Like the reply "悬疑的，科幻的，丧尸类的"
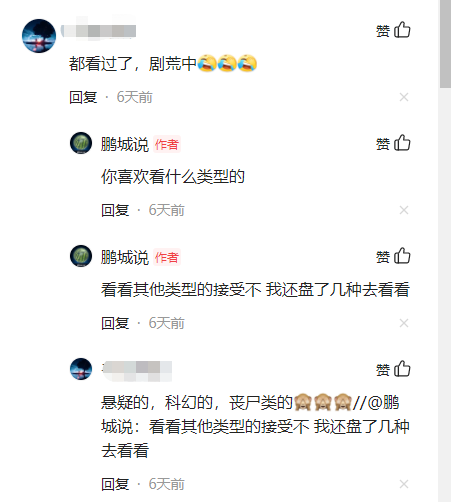This screenshot has width=451, height=502. [393, 370]
